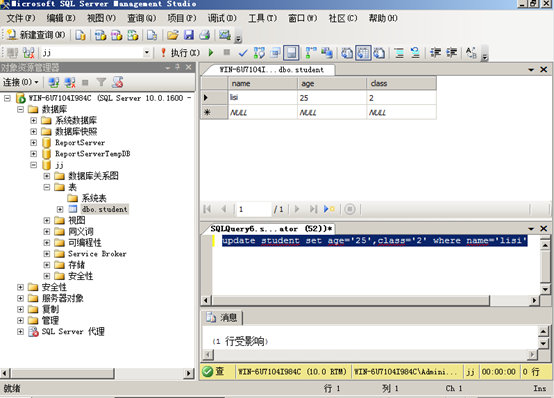554x398 pixels.
Task: Open the View menu
Action: (x=101, y=18)
